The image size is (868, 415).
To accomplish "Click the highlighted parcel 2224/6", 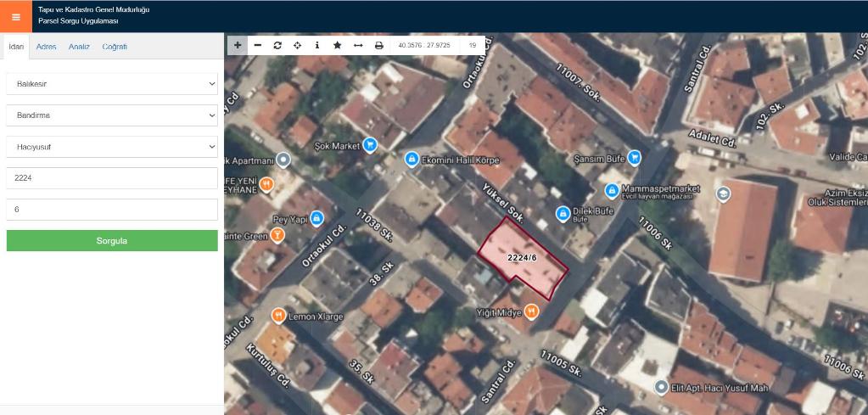I will click(522, 258).
